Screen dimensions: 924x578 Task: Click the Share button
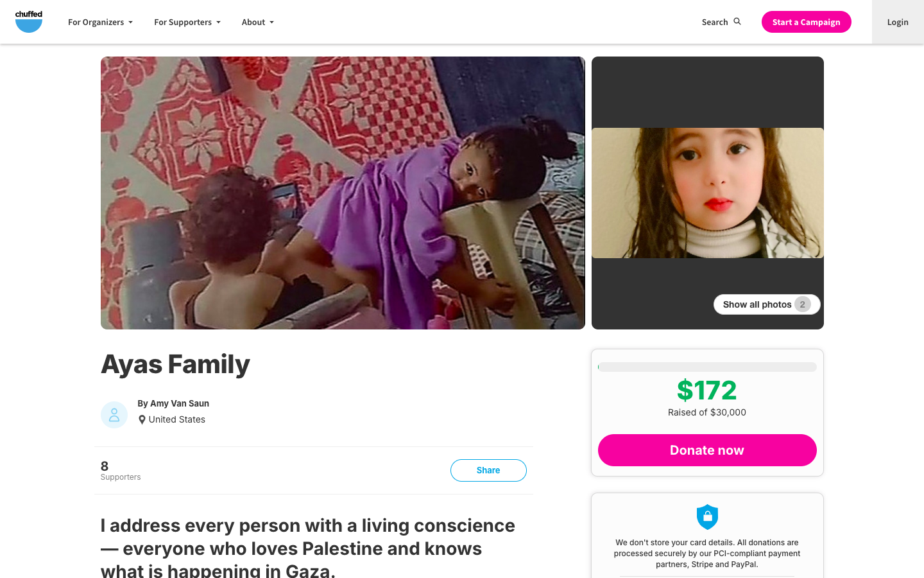[x=488, y=470]
